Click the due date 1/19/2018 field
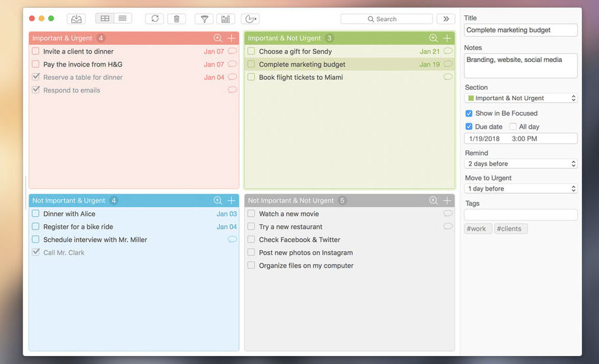The height and width of the screenshot is (364, 599). tap(520, 138)
